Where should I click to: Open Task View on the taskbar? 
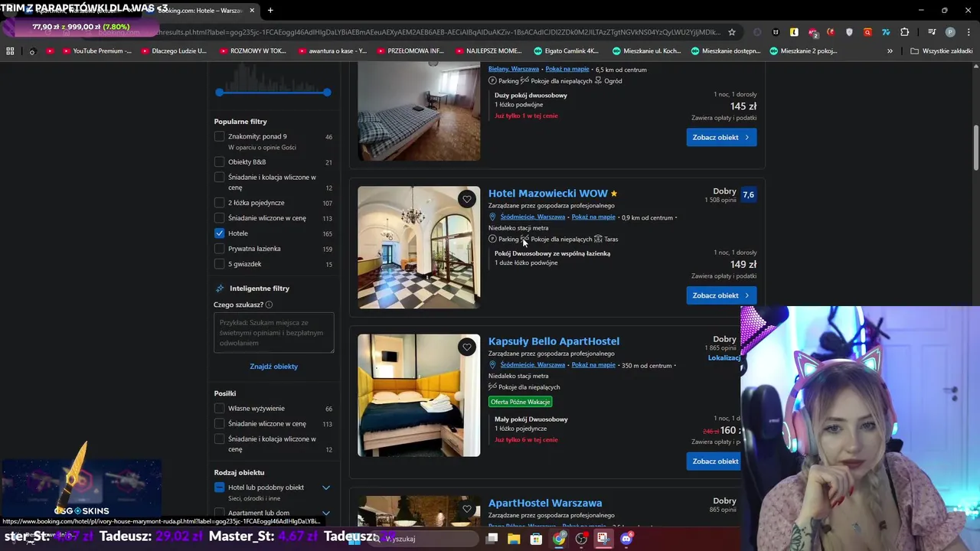(492, 539)
